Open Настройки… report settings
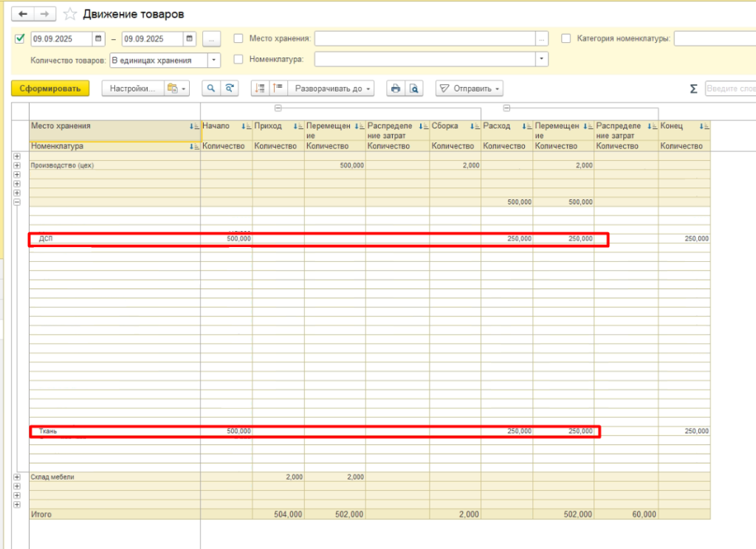 point(133,89)
